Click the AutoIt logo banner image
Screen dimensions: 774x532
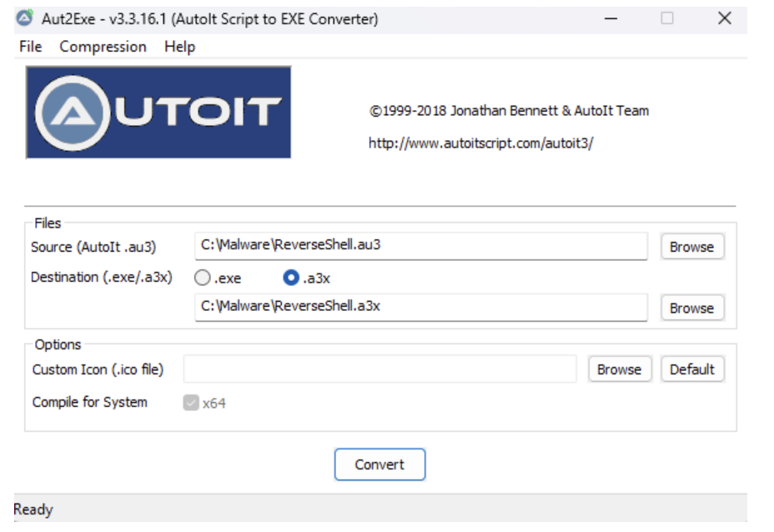158,113
